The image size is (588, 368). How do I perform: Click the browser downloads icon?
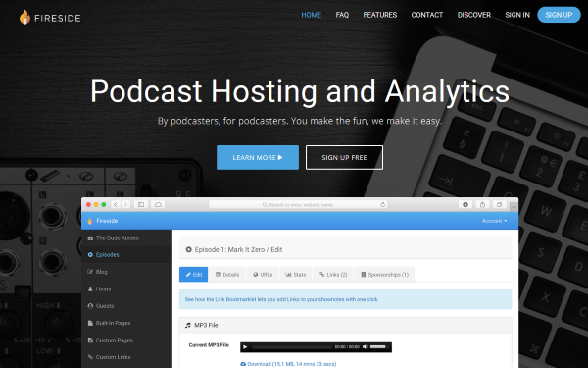tap(465, 205)
